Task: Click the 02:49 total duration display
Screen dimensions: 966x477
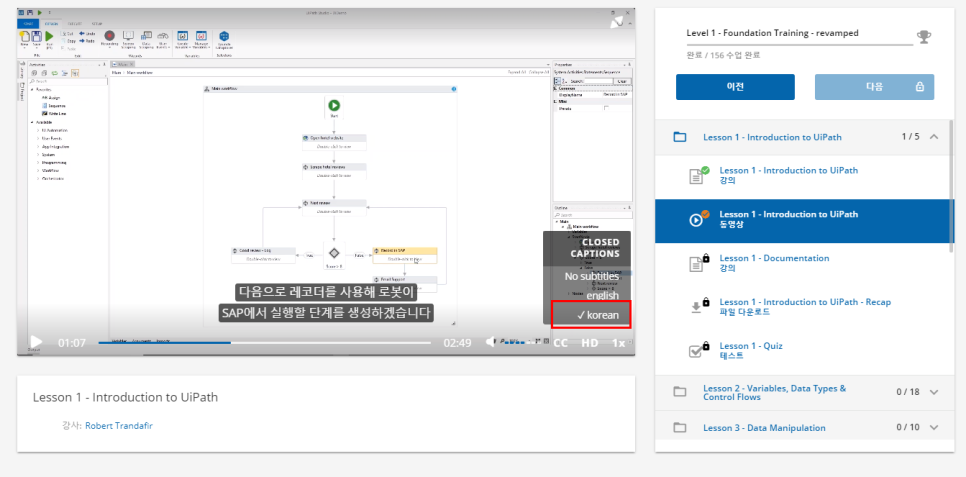Action: 457,343
